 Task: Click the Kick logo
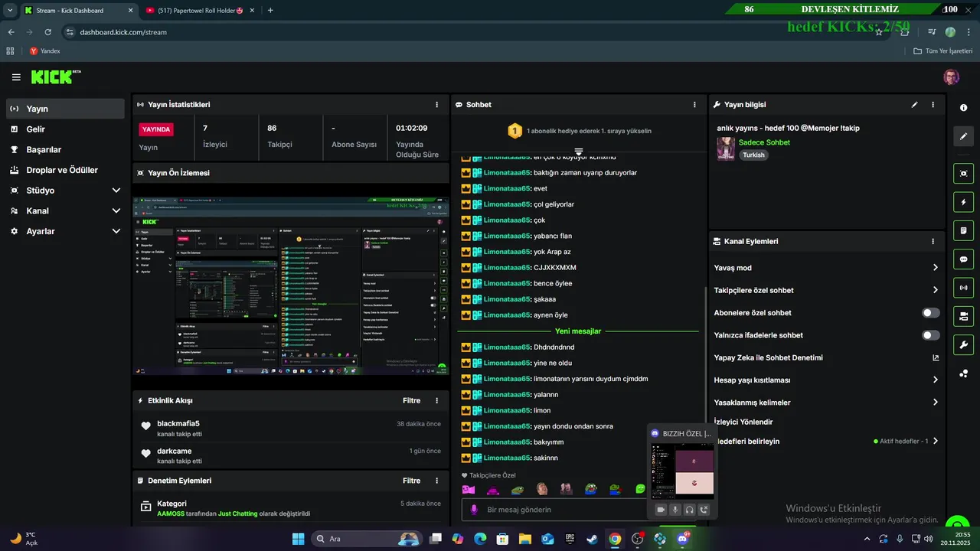pos(56,77)
